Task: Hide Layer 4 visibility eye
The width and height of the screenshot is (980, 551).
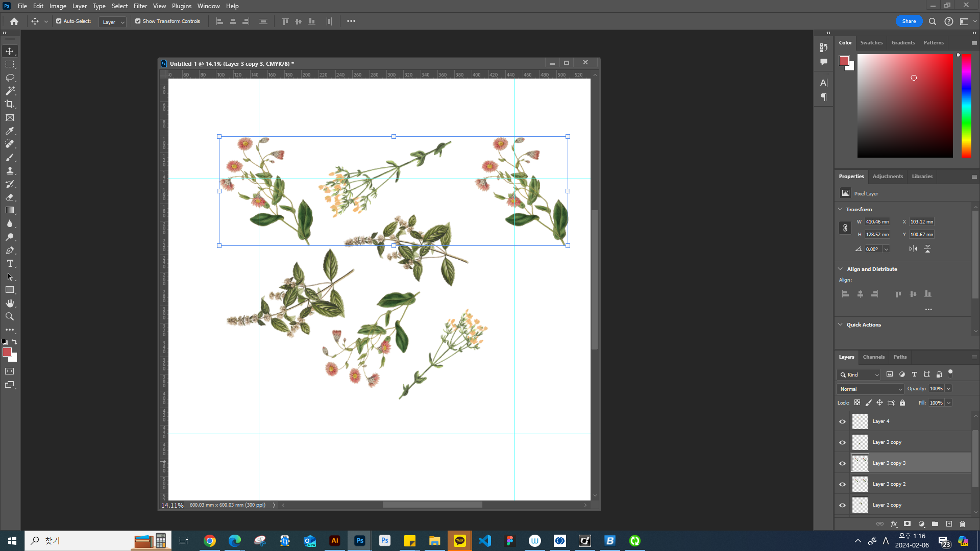Action: (842, 421)
